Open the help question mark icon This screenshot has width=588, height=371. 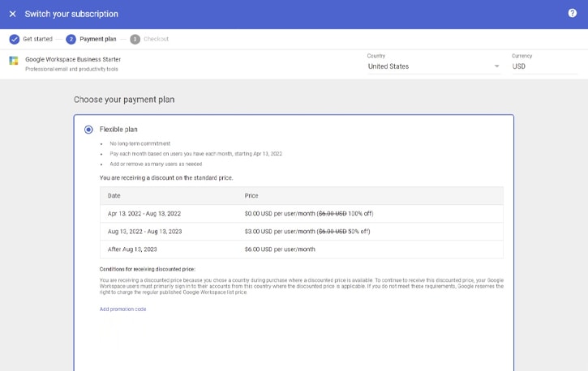pos(572,13)
